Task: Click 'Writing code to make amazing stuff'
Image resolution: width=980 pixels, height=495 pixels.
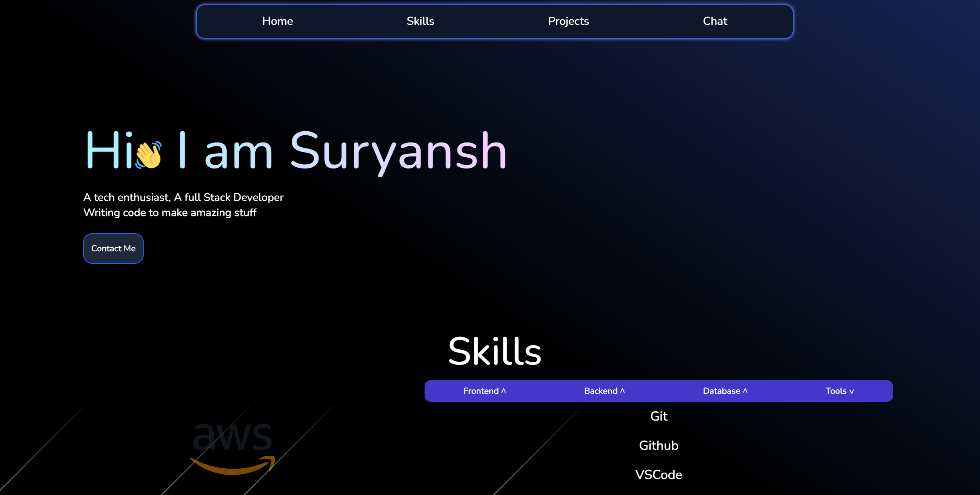Action: [x=170, y=212]
